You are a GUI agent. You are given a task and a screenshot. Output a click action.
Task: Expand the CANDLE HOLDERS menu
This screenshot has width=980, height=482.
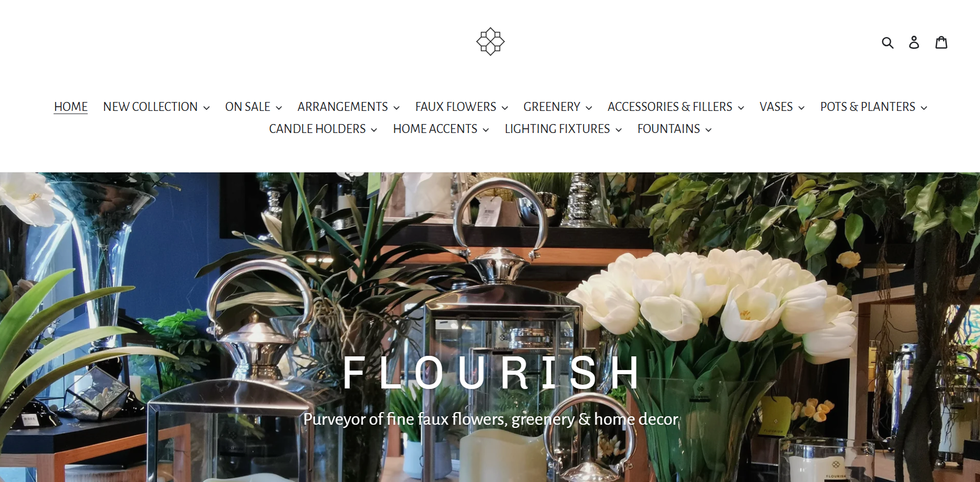(322, 129)
